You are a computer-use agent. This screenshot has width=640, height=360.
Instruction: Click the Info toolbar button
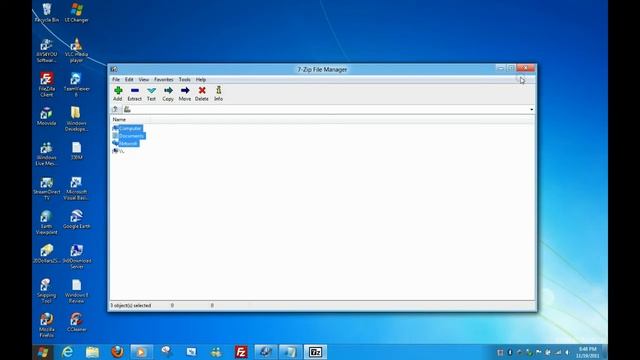(218, 93)
